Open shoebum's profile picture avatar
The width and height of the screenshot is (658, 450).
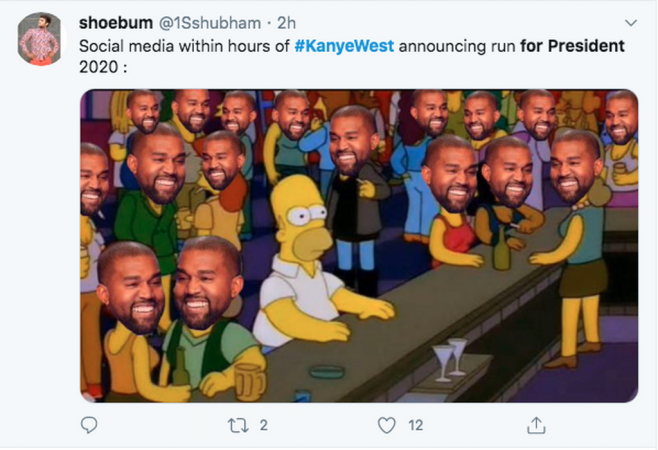click(40, 39)
